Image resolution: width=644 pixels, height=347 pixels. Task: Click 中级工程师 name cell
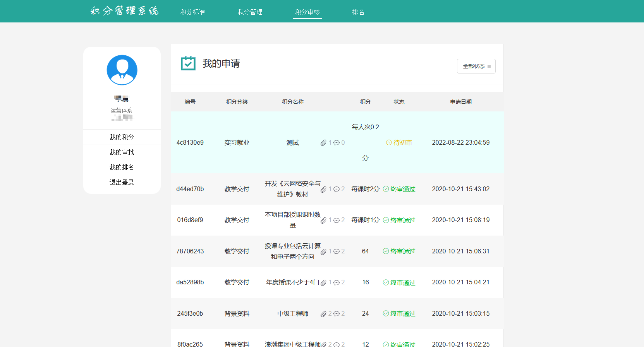pyautogui.click(x=293, y=313)
